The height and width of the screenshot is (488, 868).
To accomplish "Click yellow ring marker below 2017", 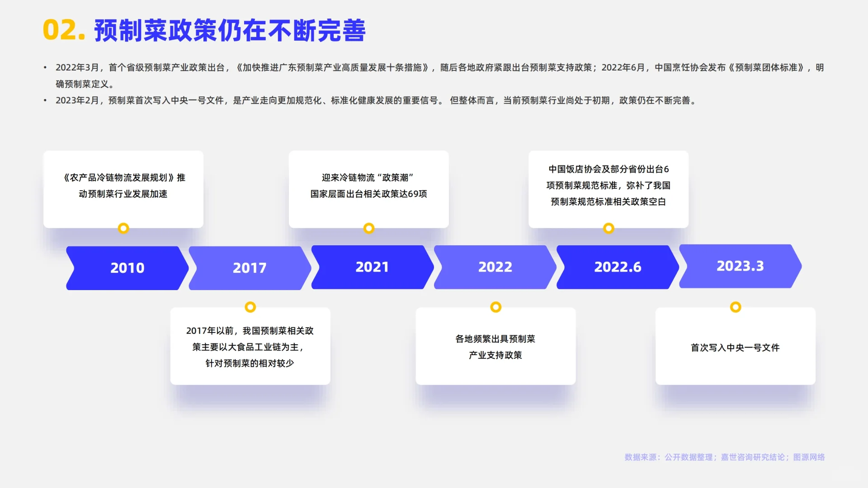I will 250,307.
